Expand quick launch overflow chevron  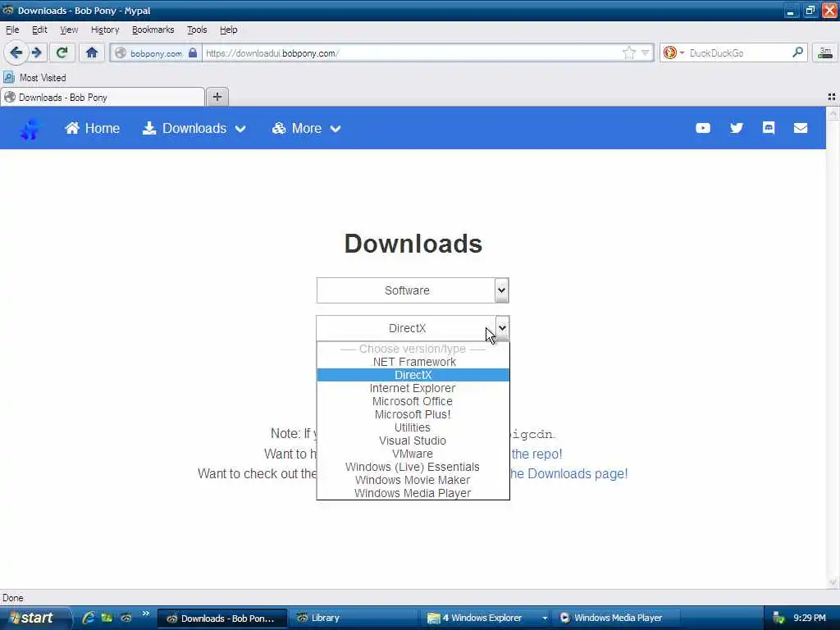tap(145, 614)
